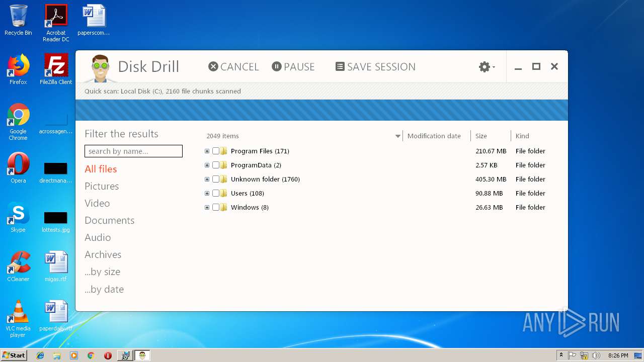
Task: Filter results by Audio
Action: pos(98,237)
